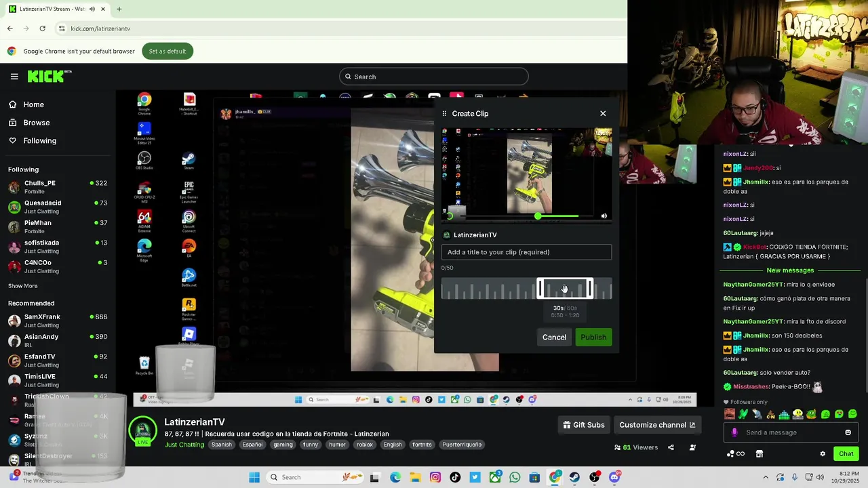Open Quesadacid channel

click(x=58, y=207)
